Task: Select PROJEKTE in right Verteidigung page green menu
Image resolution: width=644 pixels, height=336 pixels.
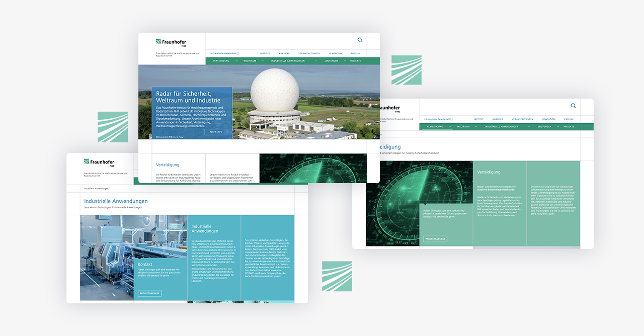Action: (569, 127)
